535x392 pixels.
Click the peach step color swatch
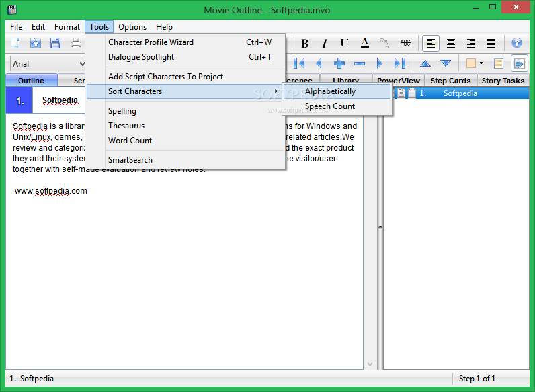pos(471,63)
